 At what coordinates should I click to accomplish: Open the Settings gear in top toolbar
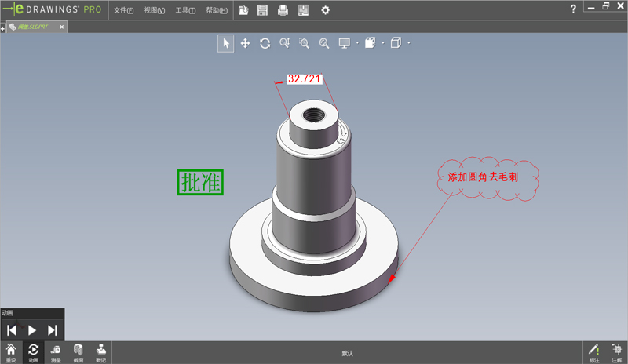tap(325, 10)
